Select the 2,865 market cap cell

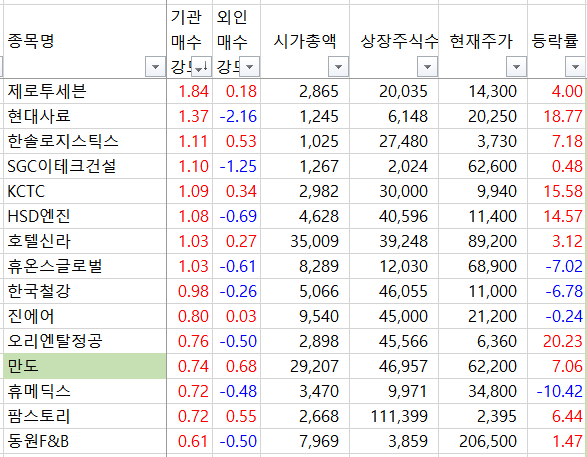[x=305, y=91]
